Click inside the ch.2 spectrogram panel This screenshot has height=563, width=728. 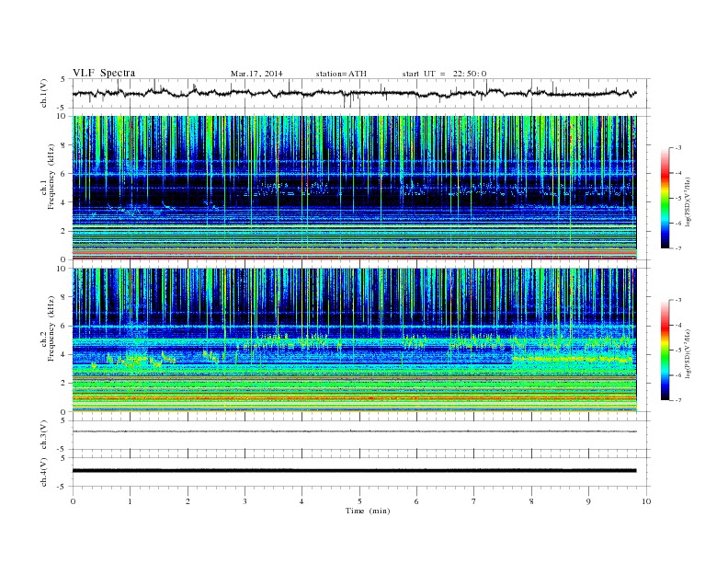[354, 340]
